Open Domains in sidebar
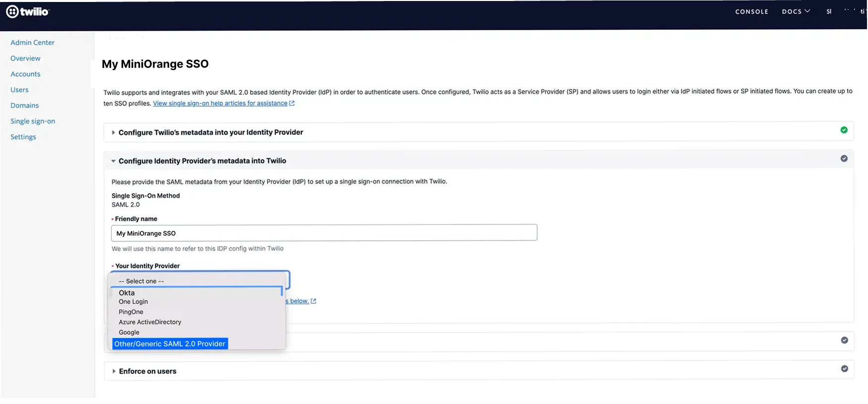 click(24, 105)
